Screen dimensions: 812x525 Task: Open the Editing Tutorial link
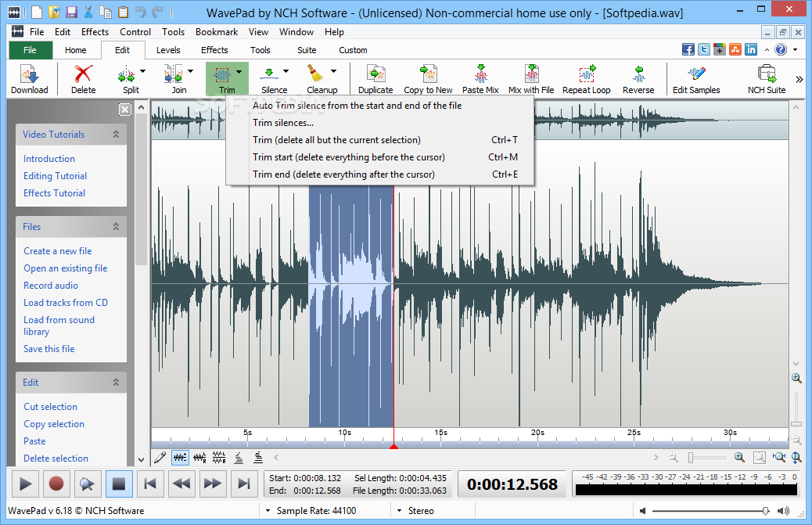pyautogui.click(x=55, y=176)
